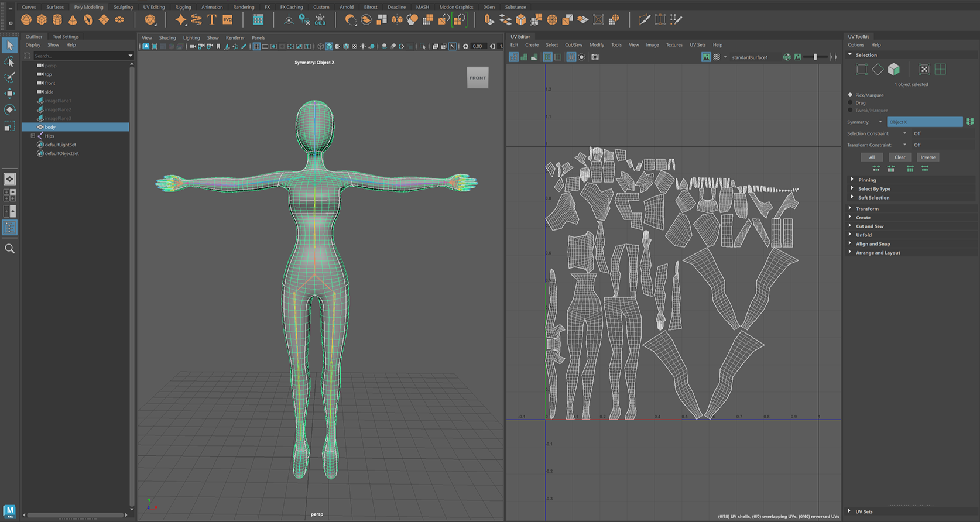Click the Clear button in UV Toolkit

coord(899,157)
